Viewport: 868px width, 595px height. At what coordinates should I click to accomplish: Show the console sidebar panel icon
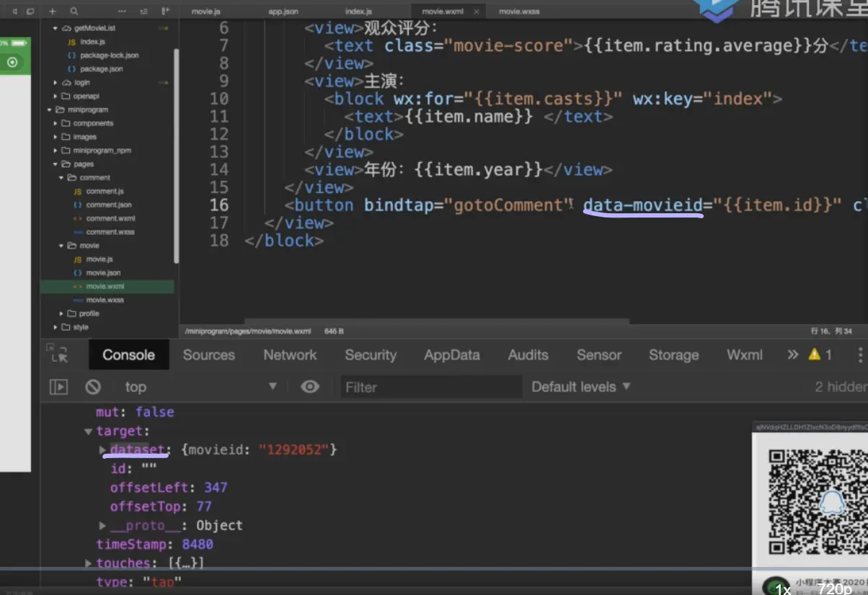pyautogui.click(x=58, y=387)
